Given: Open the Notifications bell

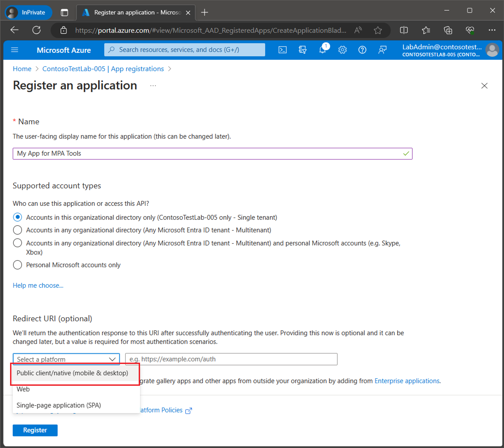Looking at the screenshot, I should click(x=323, y=50).
